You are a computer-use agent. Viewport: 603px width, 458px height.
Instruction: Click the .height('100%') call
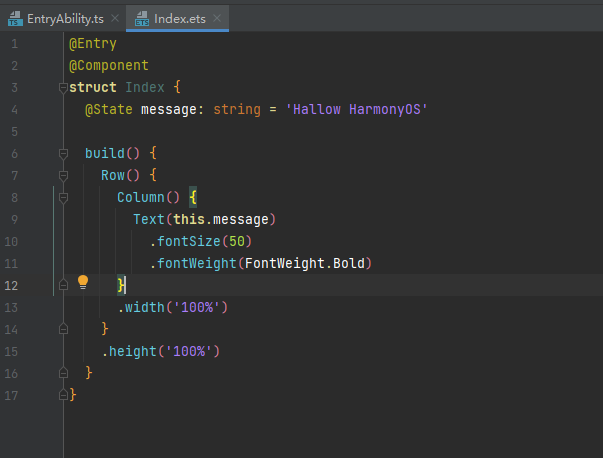pyautogui.click(x=161, y=351)
